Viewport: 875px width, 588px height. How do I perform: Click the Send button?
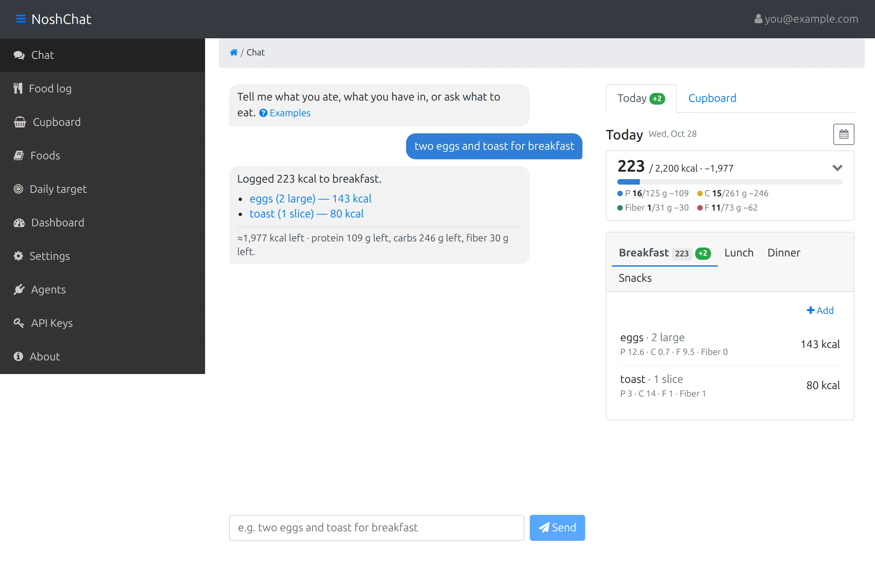click(x=557, y=527)
